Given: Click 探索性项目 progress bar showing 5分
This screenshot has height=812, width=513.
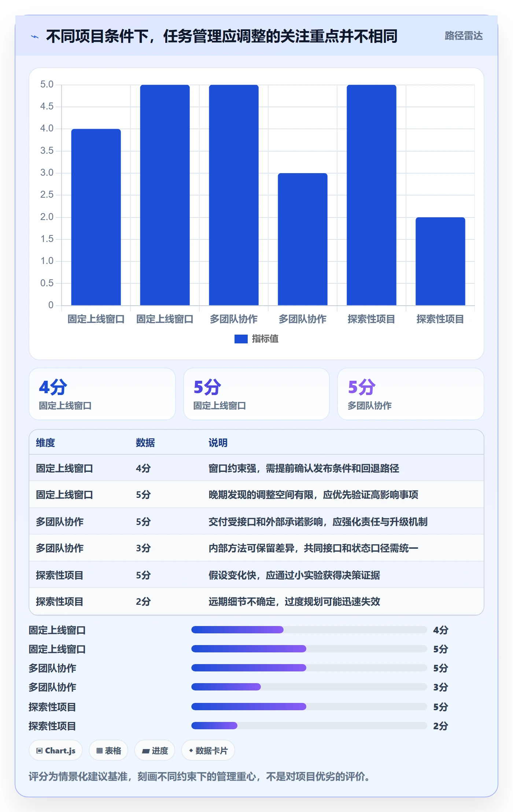Looking at the screenshot, I should [x=309, y=707].
